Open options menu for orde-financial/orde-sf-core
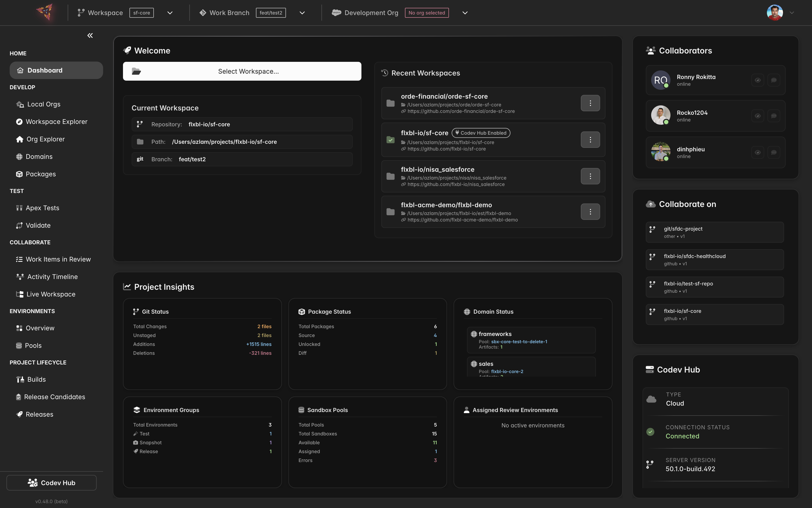 pos(590,103)
